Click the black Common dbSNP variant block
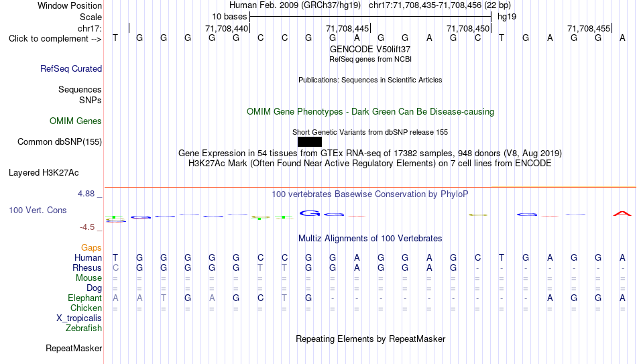The width and height of the screenshot is (637, 364). click(310, 142)
